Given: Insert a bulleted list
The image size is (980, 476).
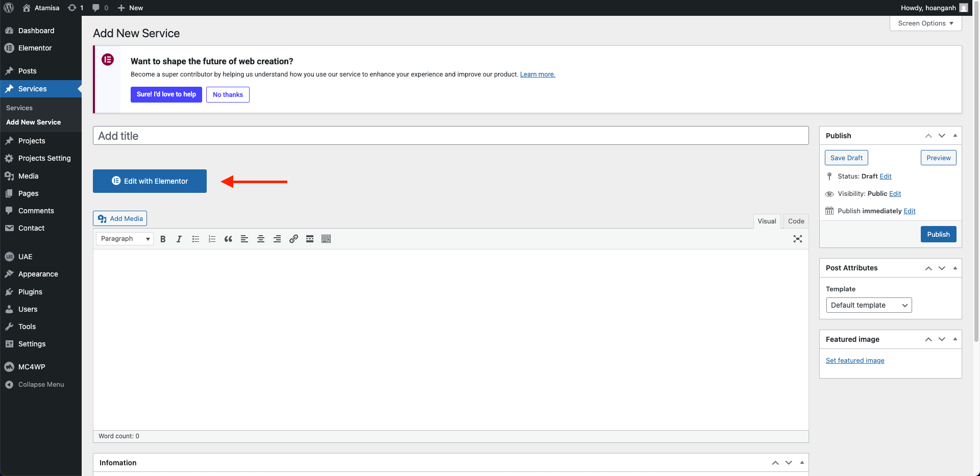Looking at the screenshot, I should 195,239.
